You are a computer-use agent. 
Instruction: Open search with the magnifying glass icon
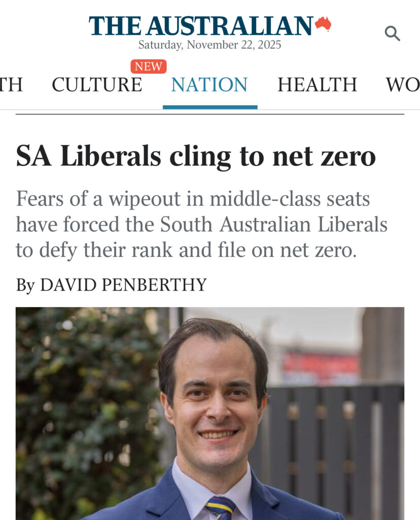tap(392, 34)
